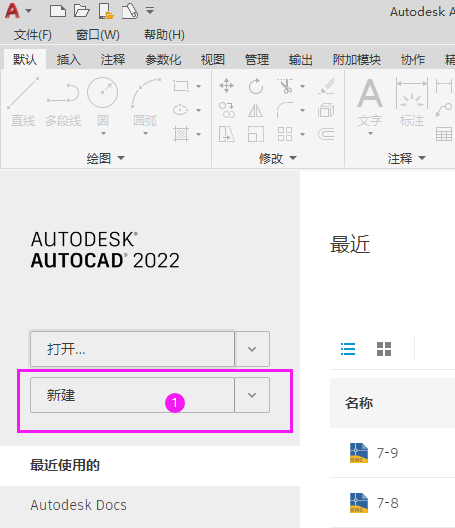Switch to the 附加模块 ribbon tab

(357, 60)
